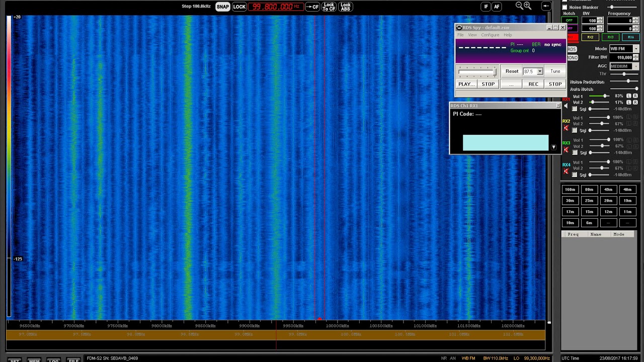
Task: Click the REC button in RDS Spy
Action: [533, 84]
